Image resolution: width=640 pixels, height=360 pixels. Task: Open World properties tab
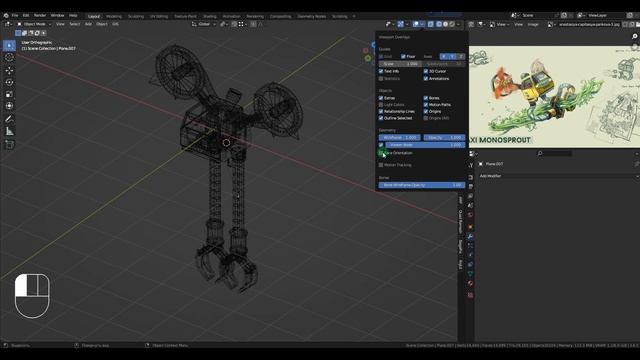click(x=470, y=215)
